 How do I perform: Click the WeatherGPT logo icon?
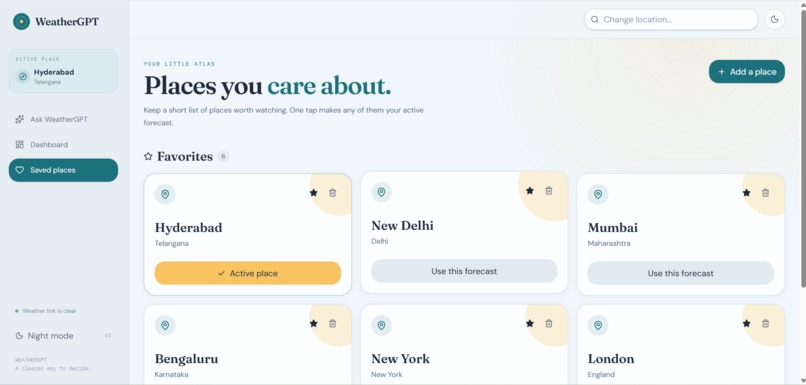[21, 22]
